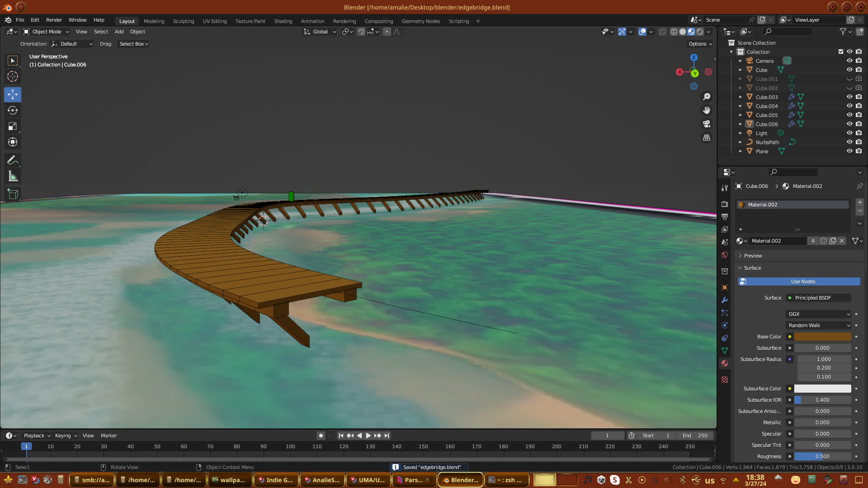Select the Scale tool

13,127
